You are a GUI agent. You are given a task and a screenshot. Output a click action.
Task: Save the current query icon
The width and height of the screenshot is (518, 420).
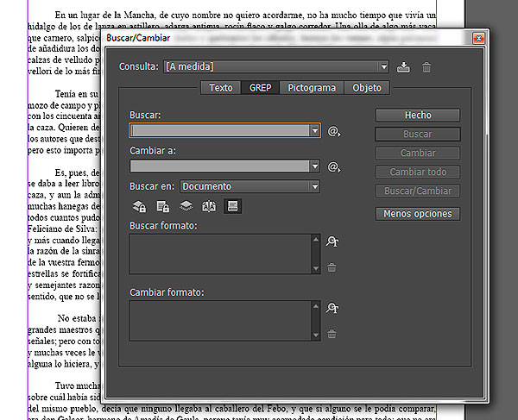point(403,67)
